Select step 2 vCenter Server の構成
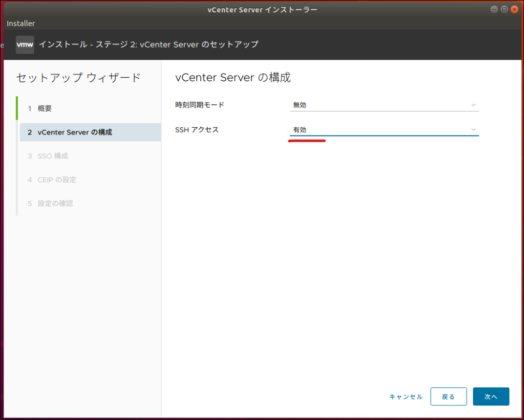The width and height of the screenshot is (524, 420). click(90, 132)
